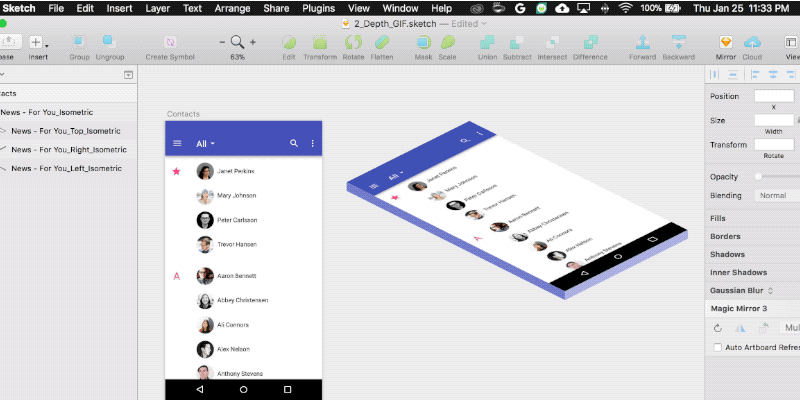Open the Magic Mirror quality dropdown
Image resolution: width=800 pixels, height=400 pixels.
[x=790, y=328]
